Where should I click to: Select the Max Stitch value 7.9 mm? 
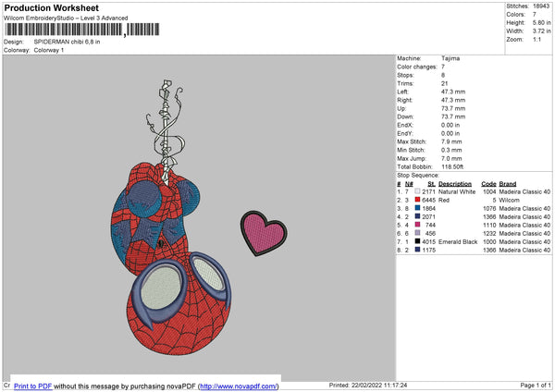click(451, 141)
